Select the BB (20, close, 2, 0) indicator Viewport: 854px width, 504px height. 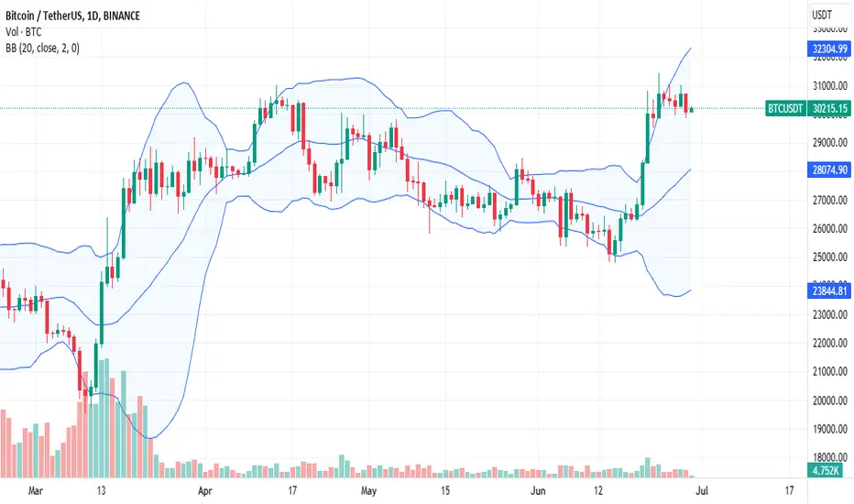click(x=42, y=49)
